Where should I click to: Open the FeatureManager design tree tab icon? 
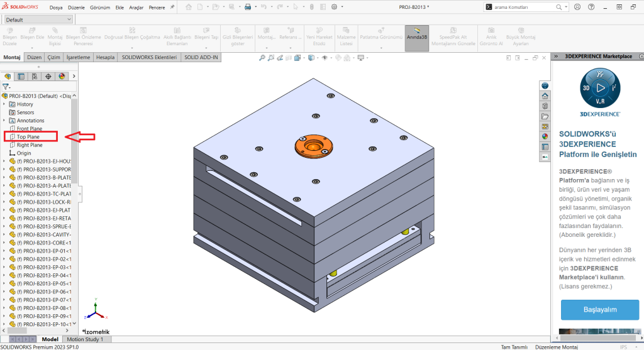8,77
